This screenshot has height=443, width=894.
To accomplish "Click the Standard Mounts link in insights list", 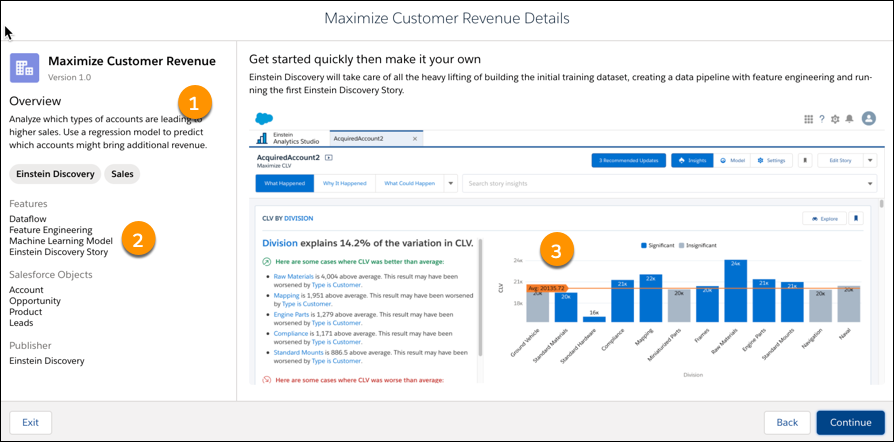I will (x=300, y=352).
